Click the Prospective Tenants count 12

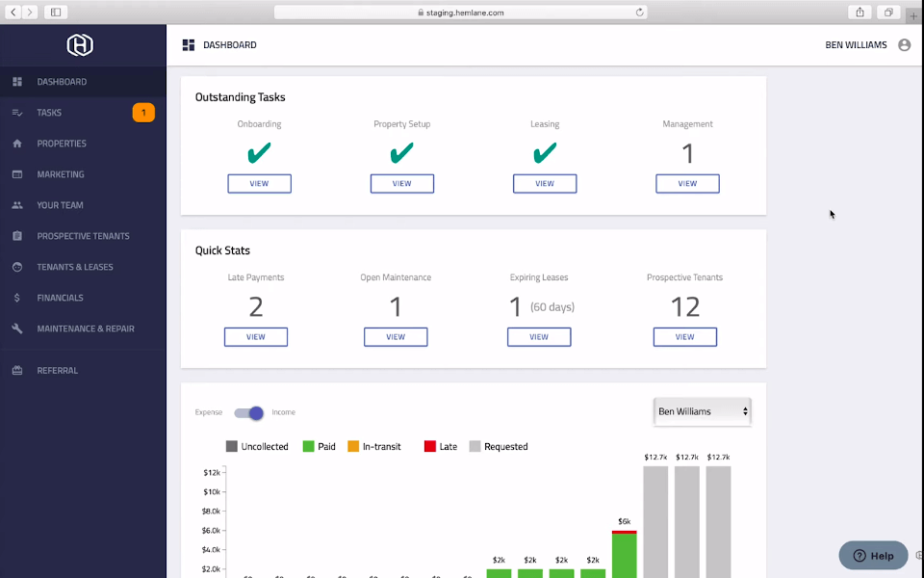coord(684,307)
